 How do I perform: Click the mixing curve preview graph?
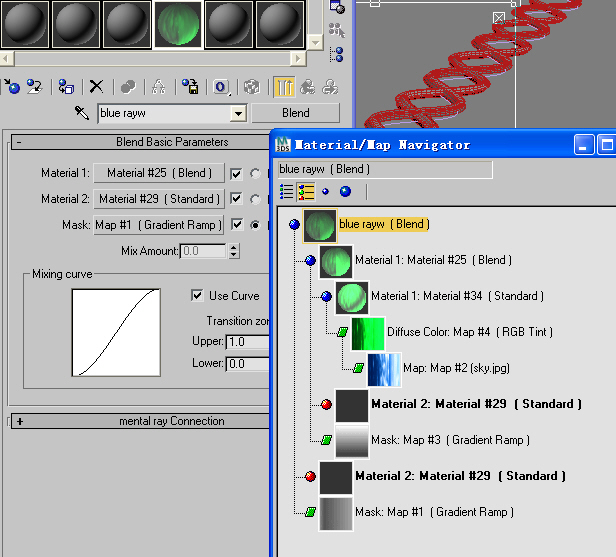(x=116, y=332)
